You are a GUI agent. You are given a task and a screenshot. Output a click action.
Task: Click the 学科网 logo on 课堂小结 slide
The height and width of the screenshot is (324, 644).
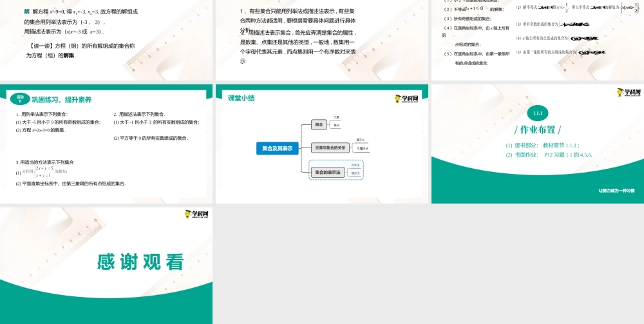(406, 99)
